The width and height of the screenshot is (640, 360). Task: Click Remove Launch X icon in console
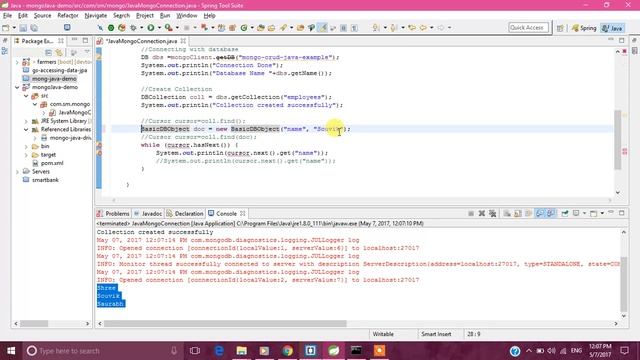pos(482,213)
